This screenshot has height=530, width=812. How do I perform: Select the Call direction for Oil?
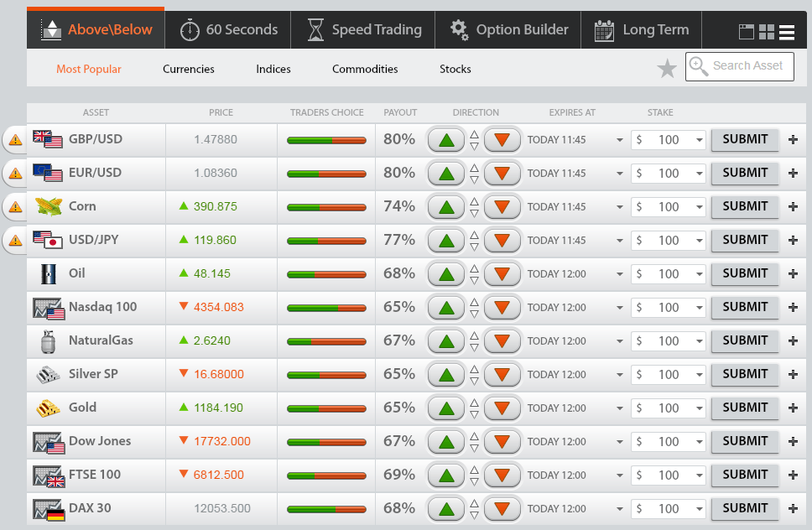[x=445, y=273]
